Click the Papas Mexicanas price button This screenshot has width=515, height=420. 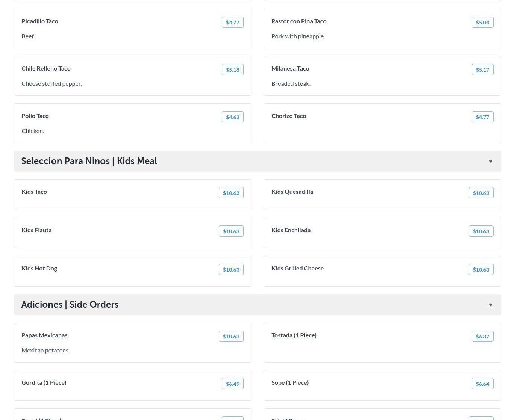coord(231,337)
